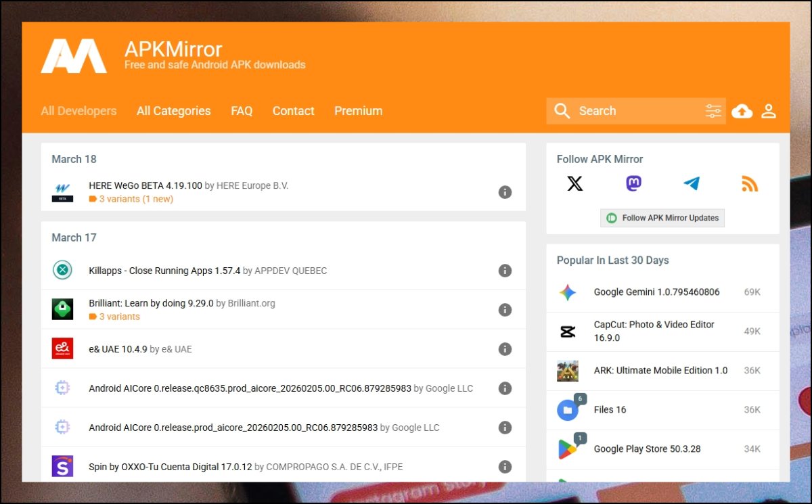This screenshot has width=812, height=504.
Task: Click the Popular In Last 30 Days heading
Action: 612,260
